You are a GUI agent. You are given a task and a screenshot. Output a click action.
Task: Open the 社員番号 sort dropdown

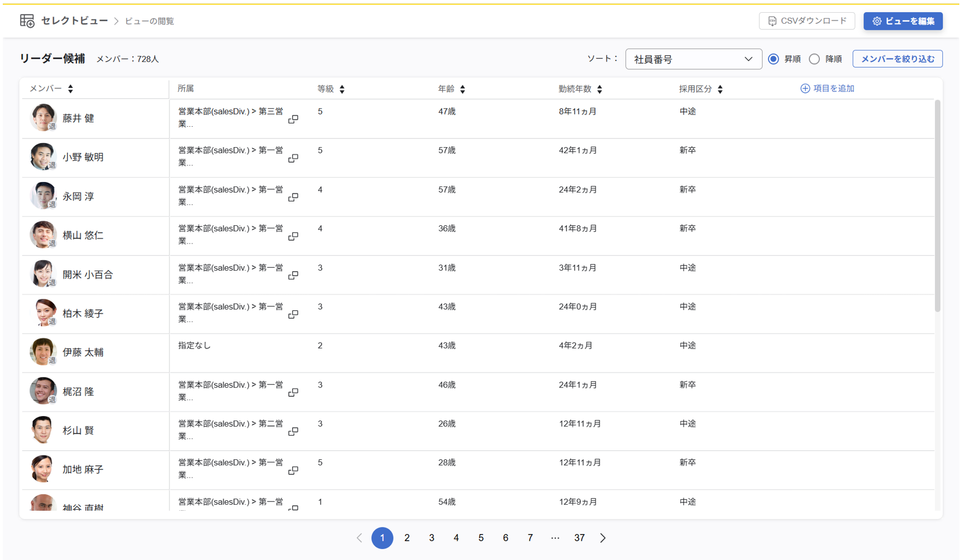click(x=693, y=59)
